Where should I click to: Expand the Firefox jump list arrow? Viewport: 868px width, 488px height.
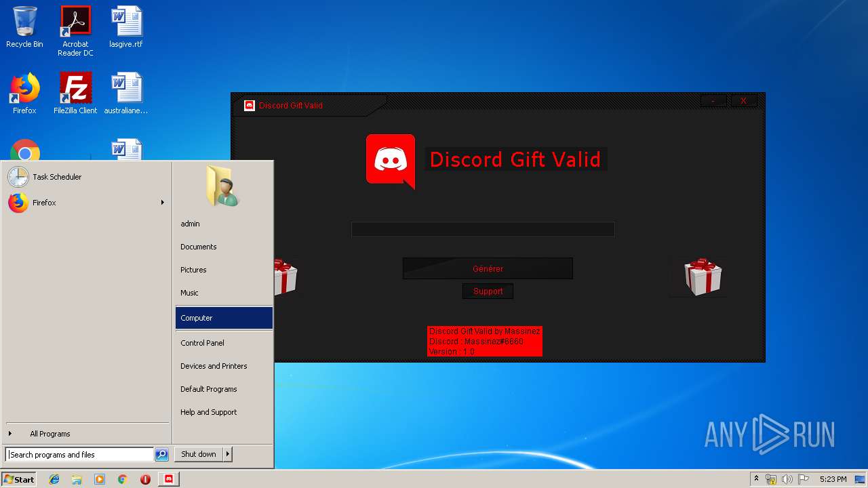[162, 203]
